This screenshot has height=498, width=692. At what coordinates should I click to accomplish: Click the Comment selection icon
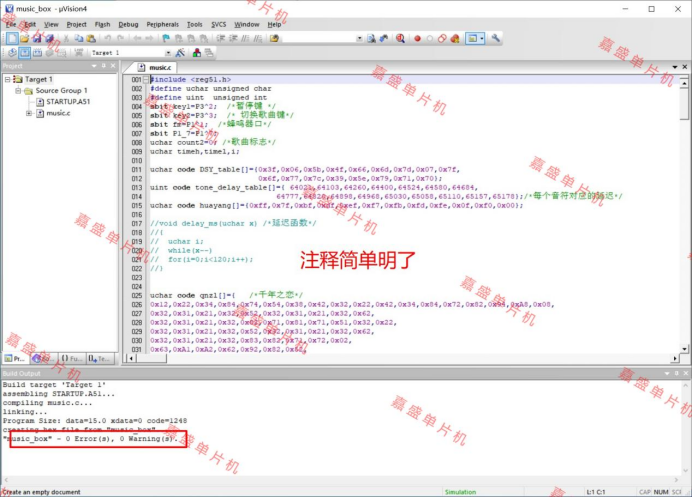click(x=245, y=39)
